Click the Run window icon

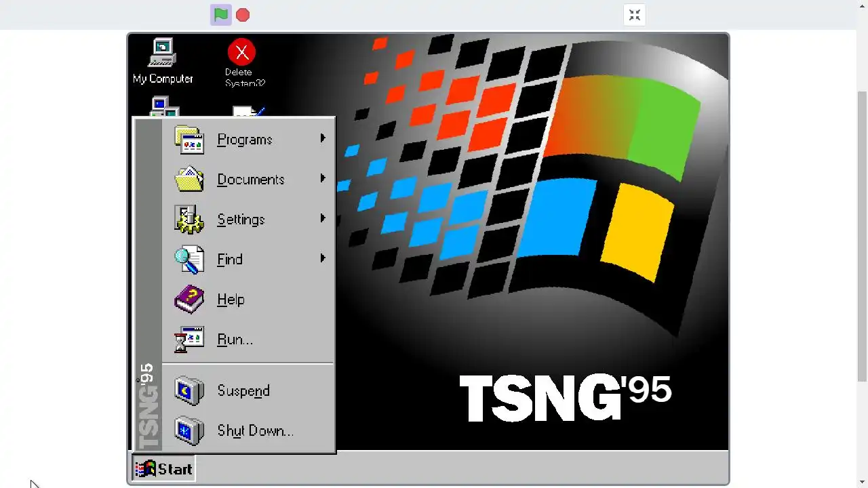click(189, 340)
